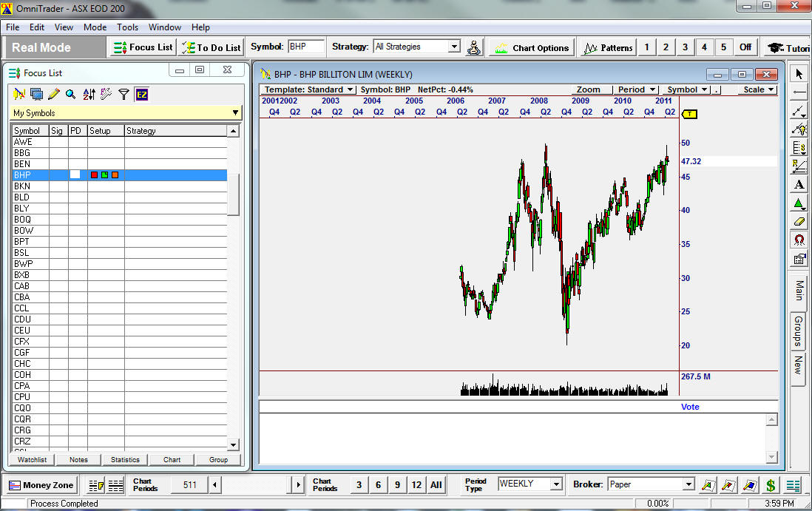Click the green list icon after dollar sign
This screenshot has height=511, width=812.
click(x=793, y=485)
